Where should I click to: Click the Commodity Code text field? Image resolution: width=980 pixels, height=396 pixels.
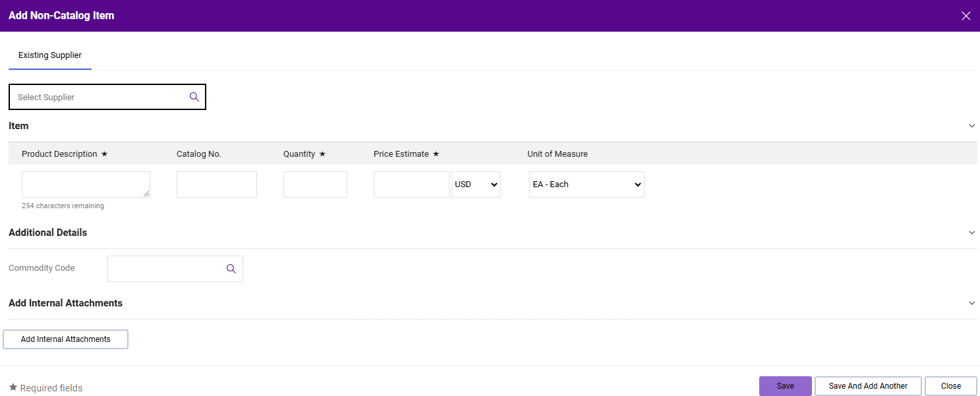click(x=165, y=269)
